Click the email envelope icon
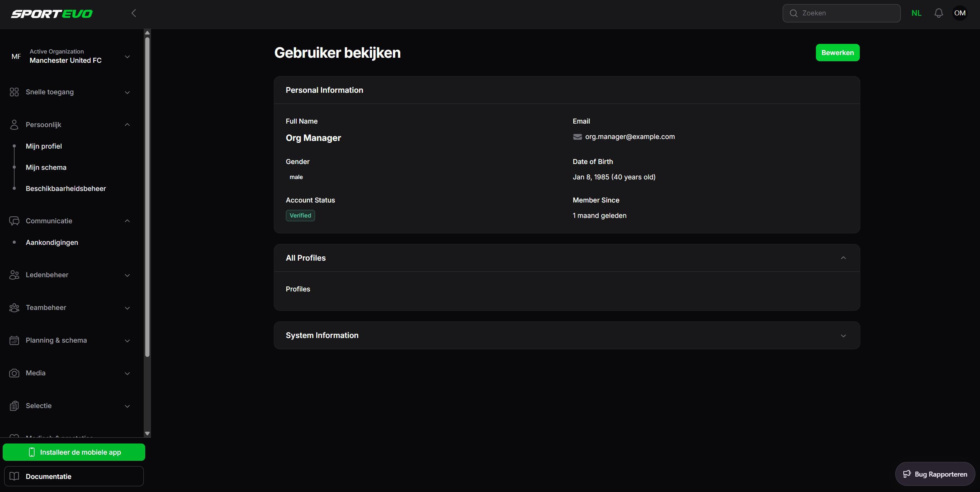980x492 pixels. [x=577, y=137]
